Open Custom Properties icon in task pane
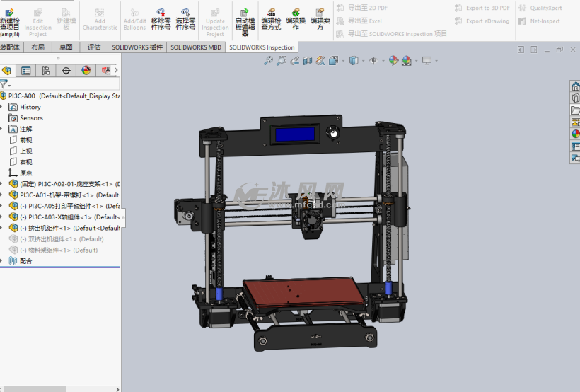Viewport: 580px width, 392px height. point(575,146)
